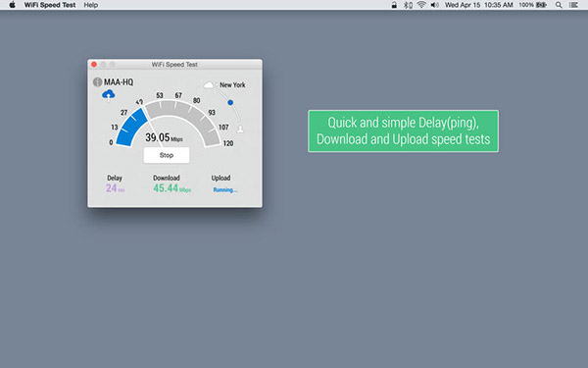Click the volume speaker icon
Image resolution: width=588 pixels, height=368 pixels.
click(434, 5)
